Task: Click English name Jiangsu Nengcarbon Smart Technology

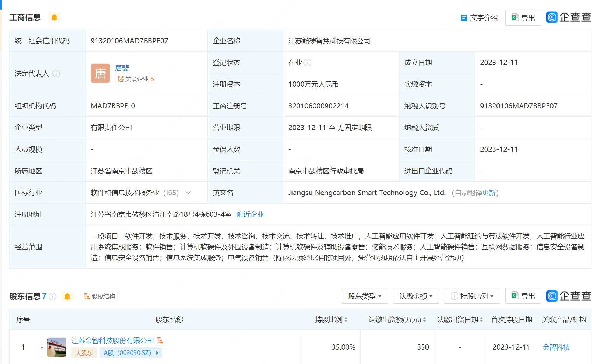Action: pyautogui.click(x=367, y=193)
